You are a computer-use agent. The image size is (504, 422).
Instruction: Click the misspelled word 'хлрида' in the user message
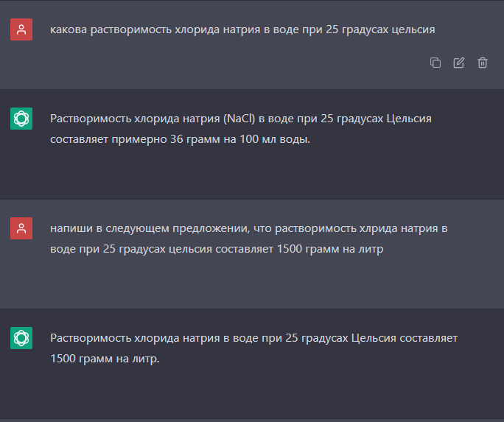pyautogui.click(x=378, y=228)
